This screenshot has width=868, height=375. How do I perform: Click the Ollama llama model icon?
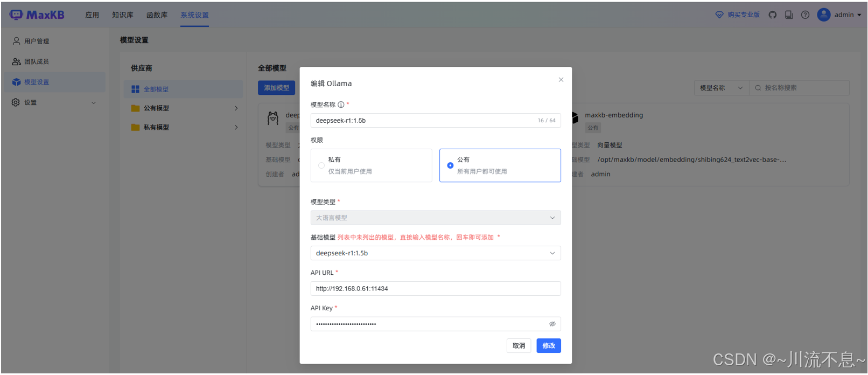[273, 118]
